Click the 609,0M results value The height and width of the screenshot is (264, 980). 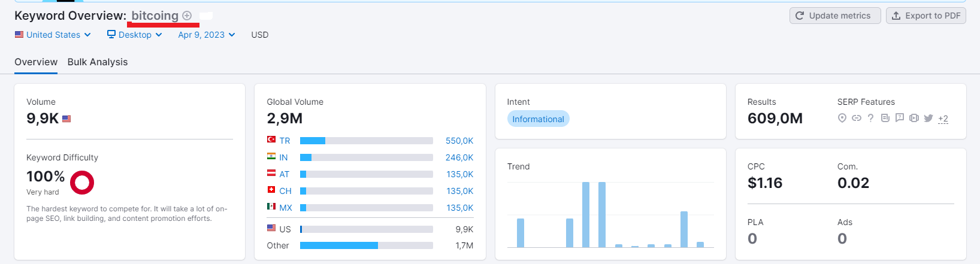(775, 119)
